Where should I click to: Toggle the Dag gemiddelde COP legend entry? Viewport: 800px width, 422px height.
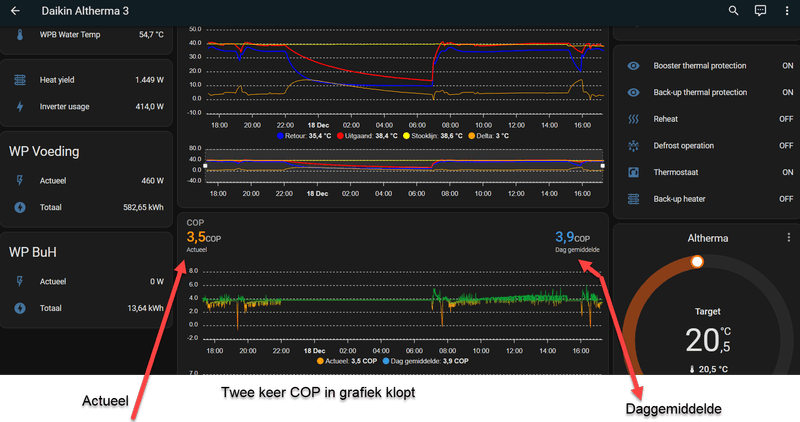(x=426, y=361)
